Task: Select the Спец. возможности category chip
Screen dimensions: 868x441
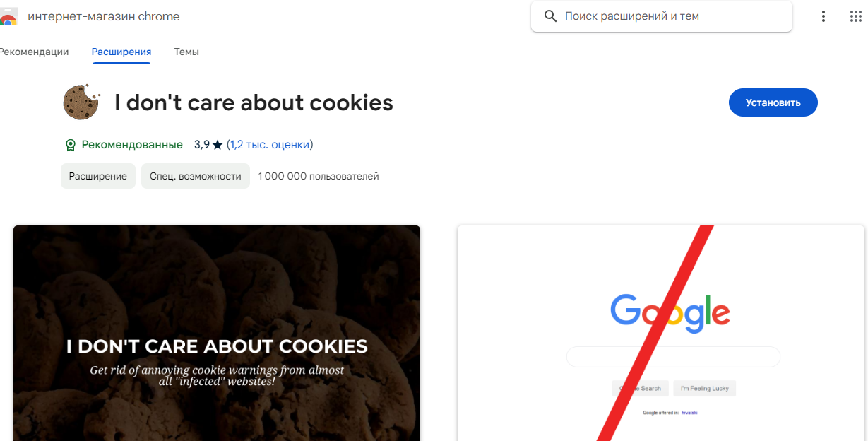Action: (196, 176)
